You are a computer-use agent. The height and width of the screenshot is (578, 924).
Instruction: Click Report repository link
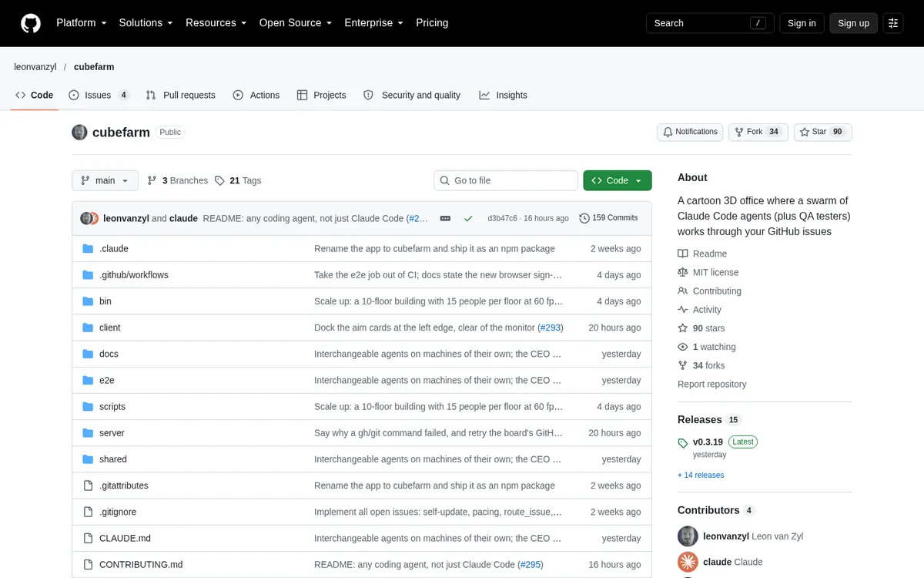711,384
